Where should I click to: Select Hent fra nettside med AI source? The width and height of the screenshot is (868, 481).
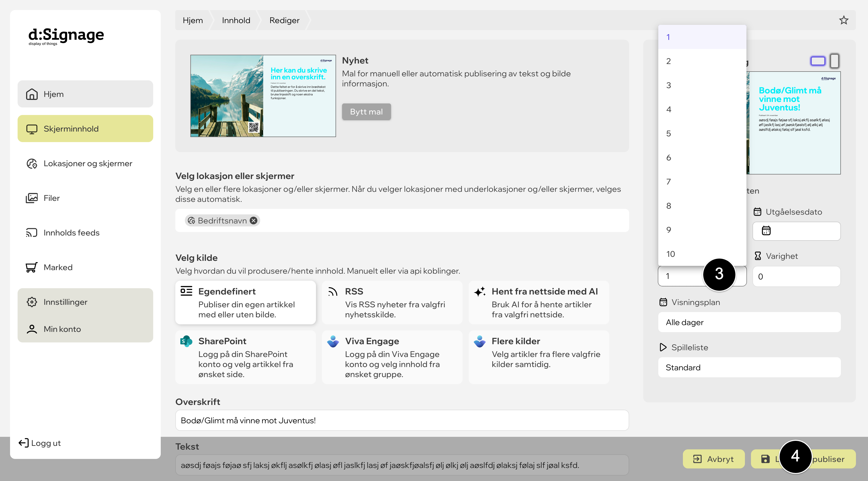click(539, 303)
